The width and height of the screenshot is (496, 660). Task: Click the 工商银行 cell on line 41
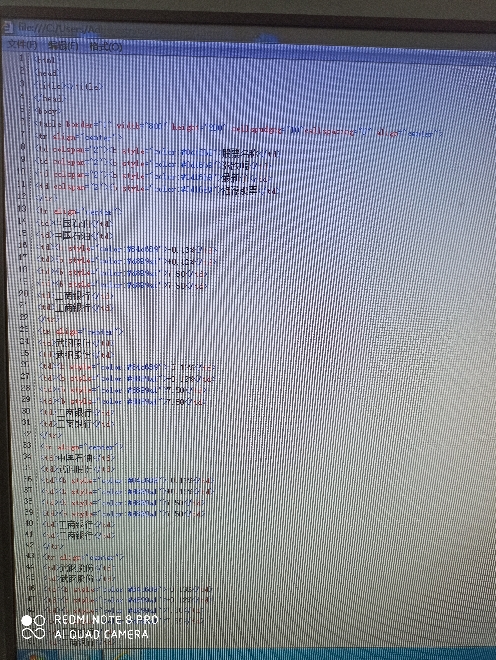pos(75,536)
